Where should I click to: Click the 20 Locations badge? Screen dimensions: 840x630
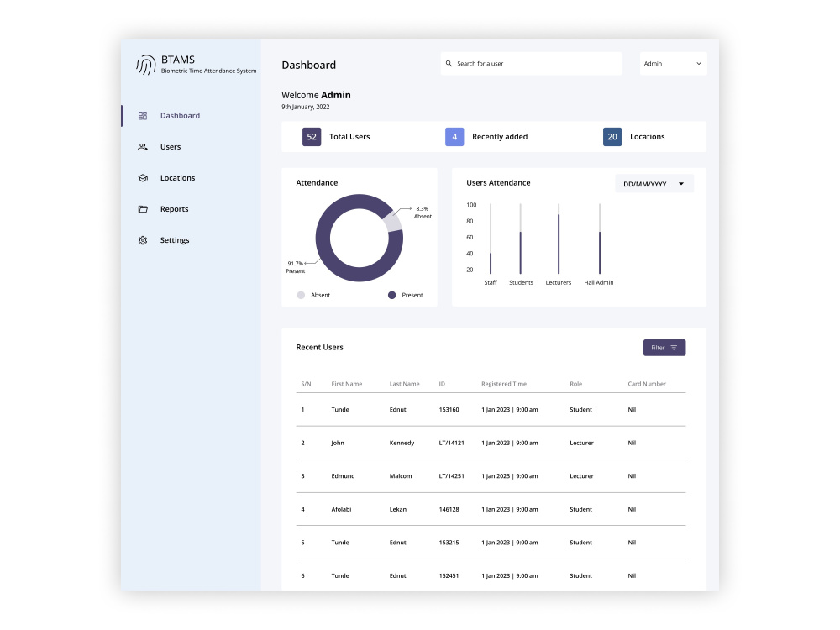612,137
